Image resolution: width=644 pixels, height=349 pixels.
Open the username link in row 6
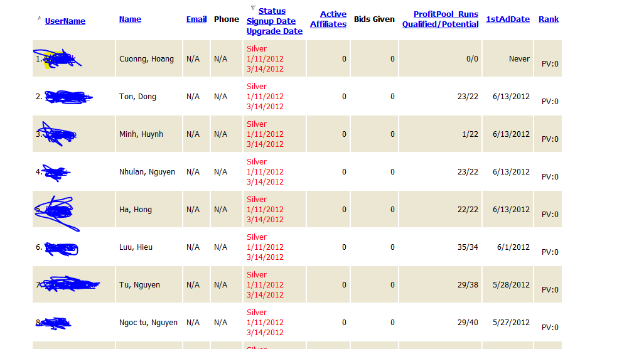click(62, 247)
